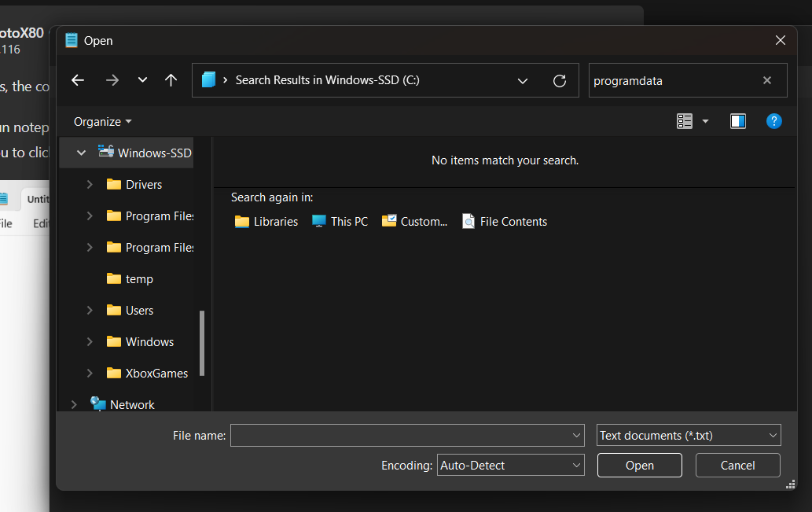Expand the Windows folder node
812x512 pixels.
click(x=90, y=342)
